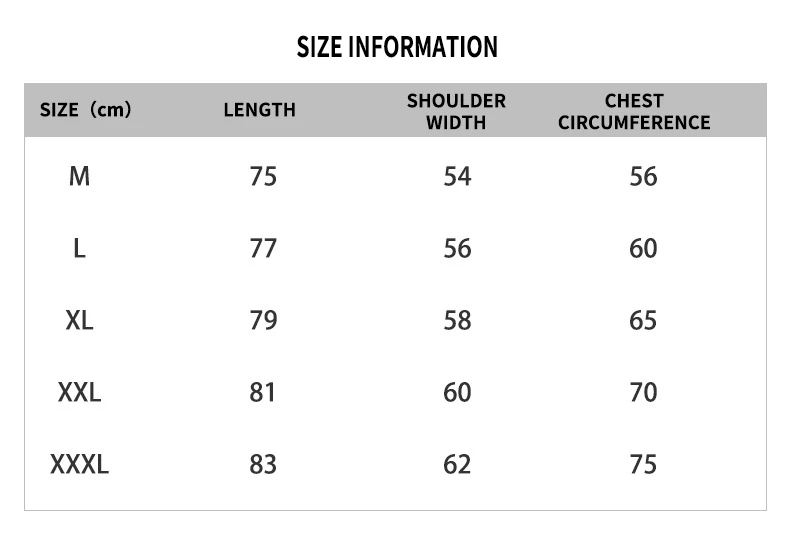Click length value 79 for size XL
This screenshot has width=790, height=555.
click(263, 321)
